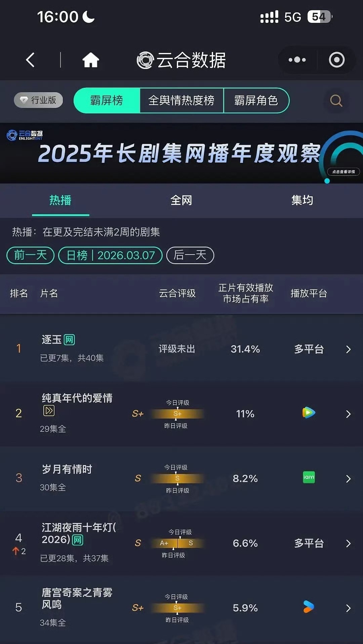
Task: Tap the home icon in the navigation bar
Action: pos(91,60)
